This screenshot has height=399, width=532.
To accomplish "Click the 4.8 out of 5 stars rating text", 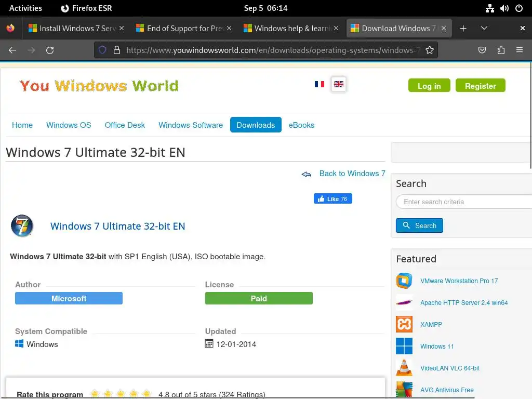I will [x=212, y=394].
